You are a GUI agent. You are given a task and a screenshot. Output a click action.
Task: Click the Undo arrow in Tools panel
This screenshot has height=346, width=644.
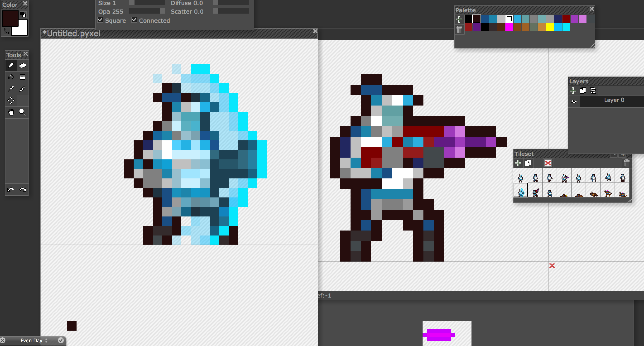coord(11,190)
